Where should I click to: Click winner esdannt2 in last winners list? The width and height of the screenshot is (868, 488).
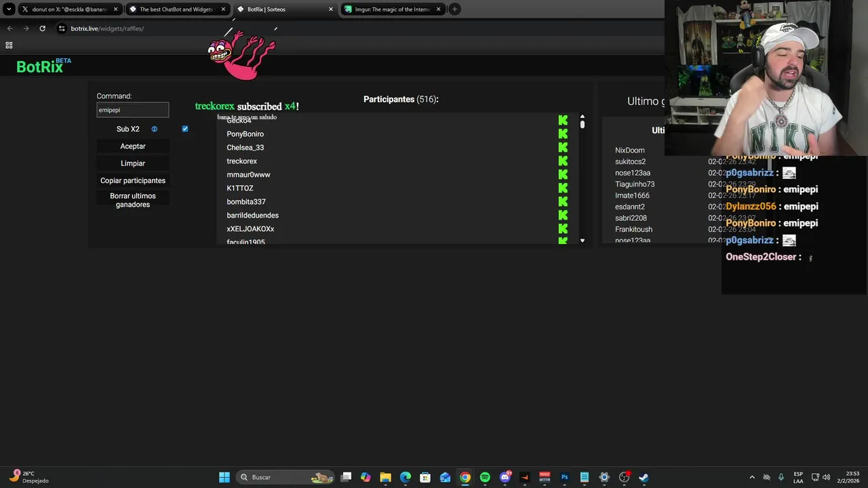630,207
